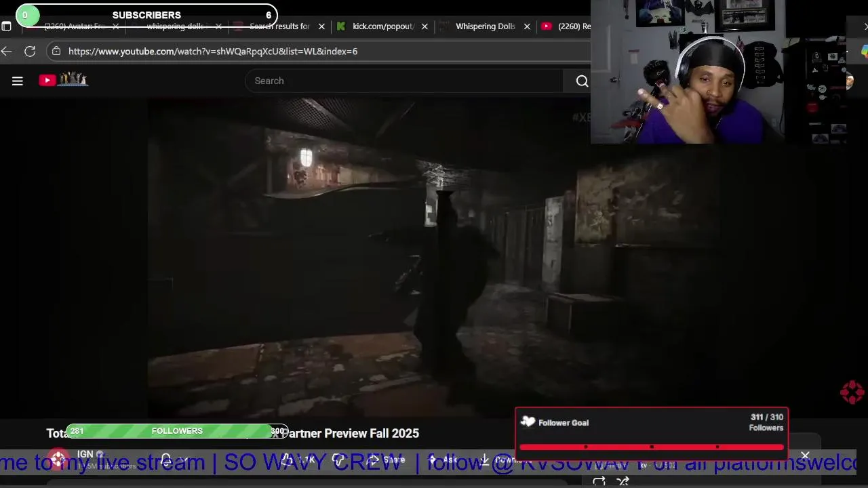868x488 pixels.
Task: Focus the address bar showing the youtube.com URL
Action: click(319, 51)
